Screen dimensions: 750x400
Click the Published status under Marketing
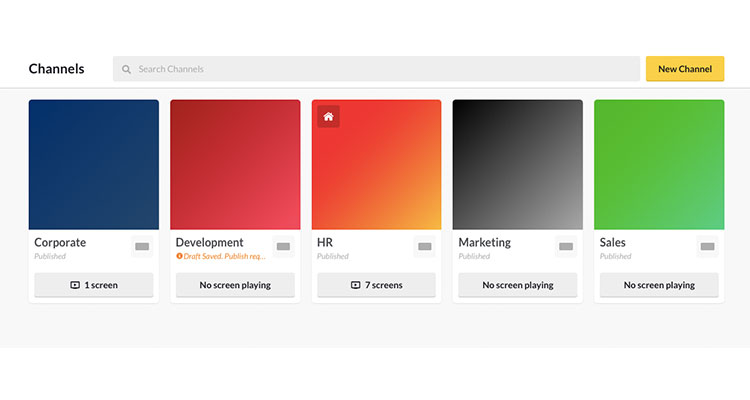pos(474,256)
